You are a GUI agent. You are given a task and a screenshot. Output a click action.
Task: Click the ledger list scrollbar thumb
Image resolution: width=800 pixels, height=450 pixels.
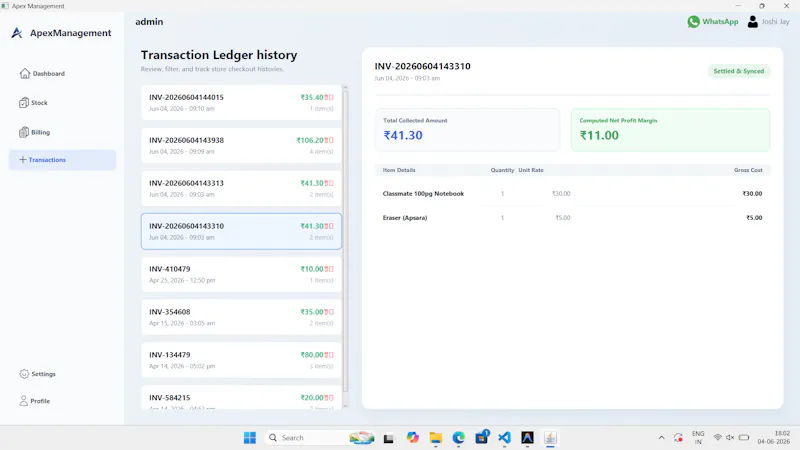pyautogui.click(x=345, y=242)
